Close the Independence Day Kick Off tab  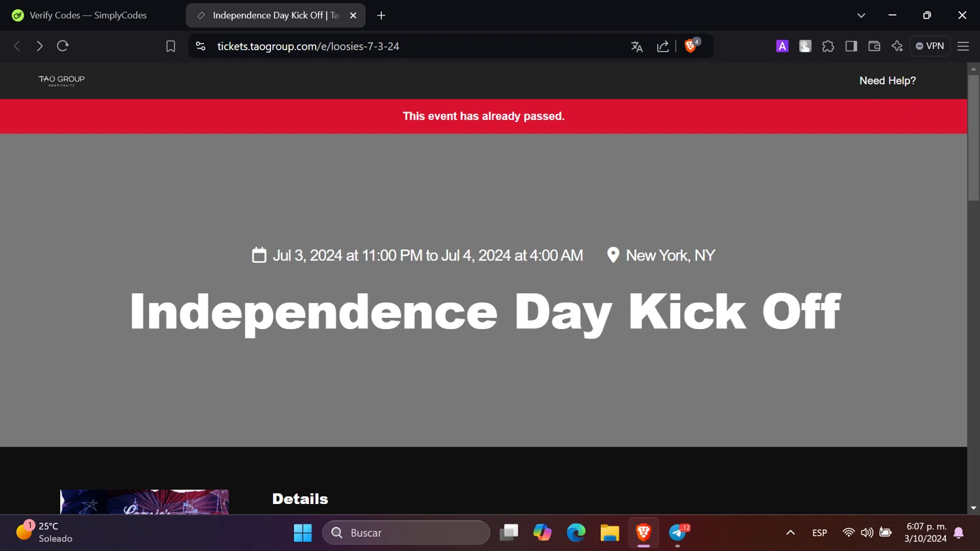click(x=353, y=15)
